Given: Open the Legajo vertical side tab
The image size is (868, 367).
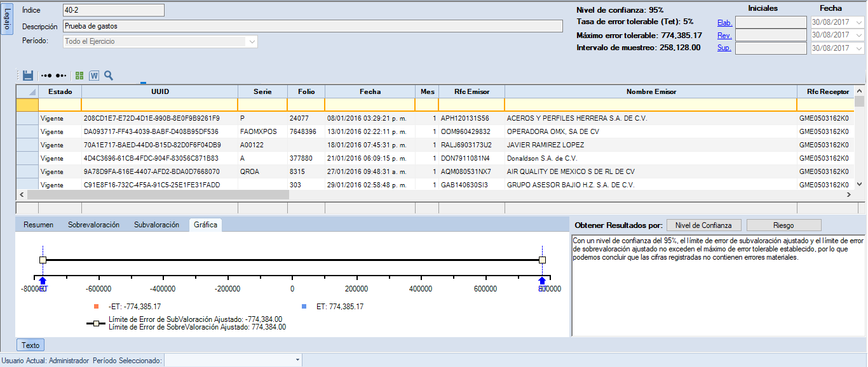Looking at the screenshot, I should [x=7, y=20].
